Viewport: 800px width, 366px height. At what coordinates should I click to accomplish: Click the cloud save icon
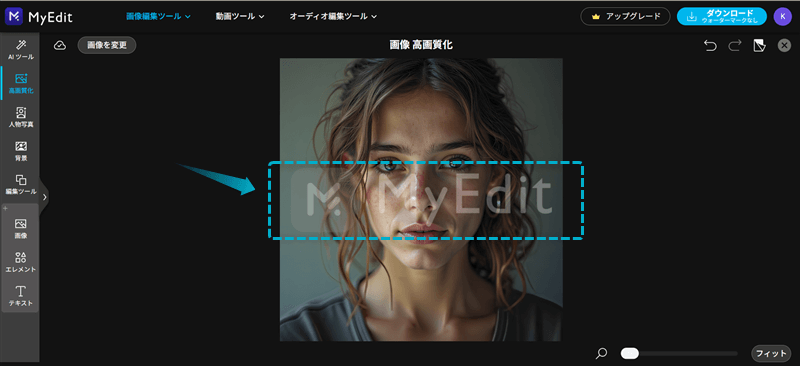[x=60, y=45]
